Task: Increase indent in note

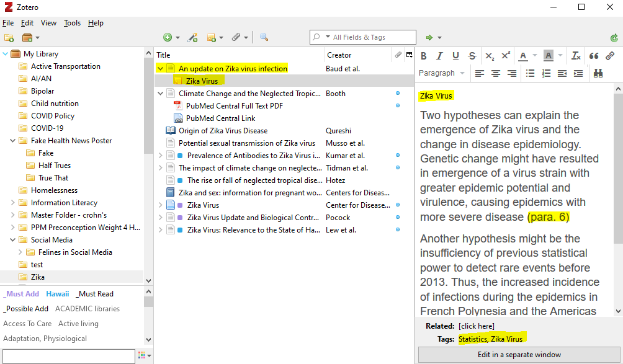Action: (578, 73)
